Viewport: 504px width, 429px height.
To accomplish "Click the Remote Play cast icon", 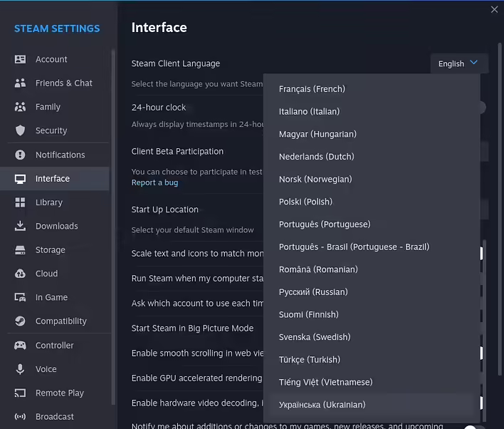I will click(20, 393).
